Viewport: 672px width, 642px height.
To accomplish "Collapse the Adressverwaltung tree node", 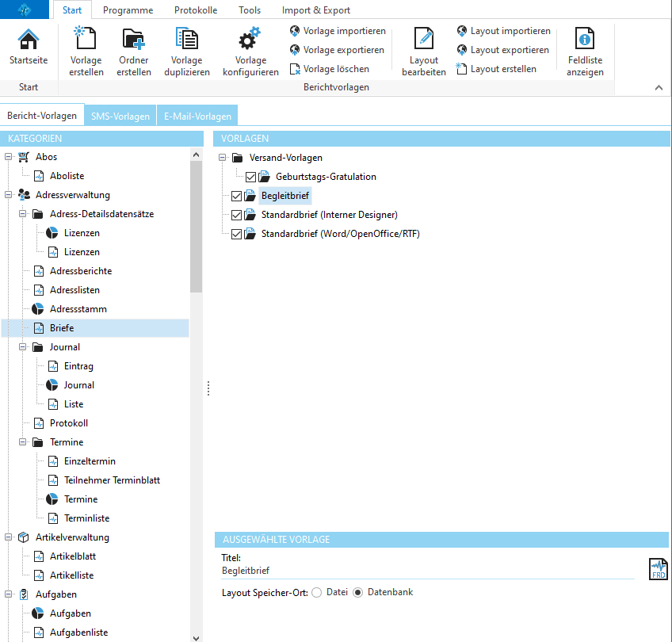I will pos(9,195).
